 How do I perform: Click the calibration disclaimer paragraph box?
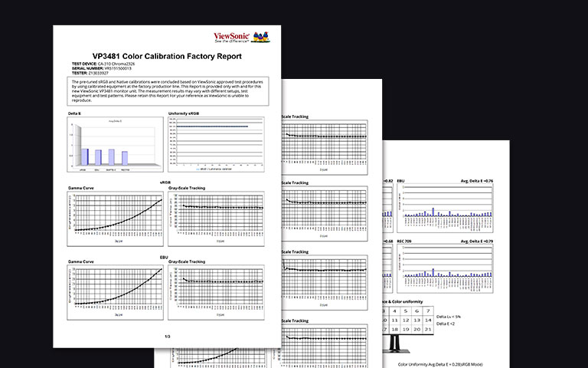point(168,91)
